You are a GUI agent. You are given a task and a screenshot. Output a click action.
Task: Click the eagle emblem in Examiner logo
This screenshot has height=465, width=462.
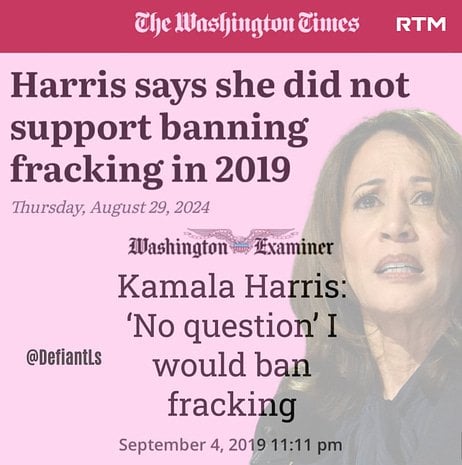coord(241,241)
